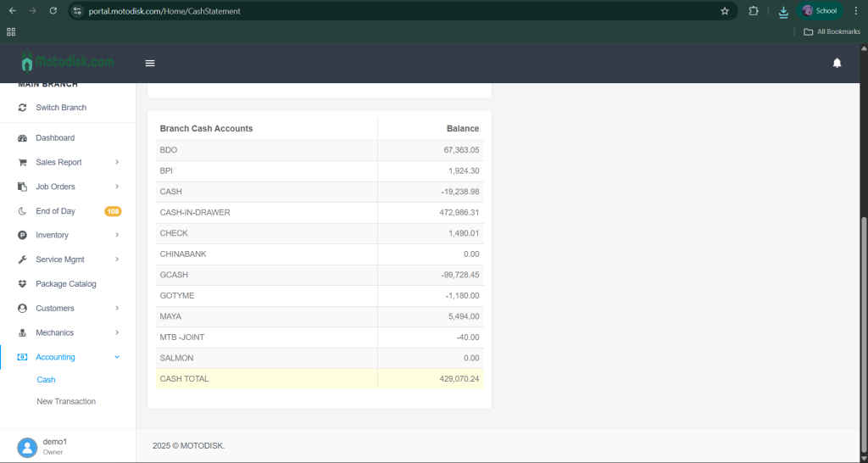Open Dashboard from the sidebar
Image resolution: width=868 pixels, height=463 pixels.
click(x=55, y=137)
